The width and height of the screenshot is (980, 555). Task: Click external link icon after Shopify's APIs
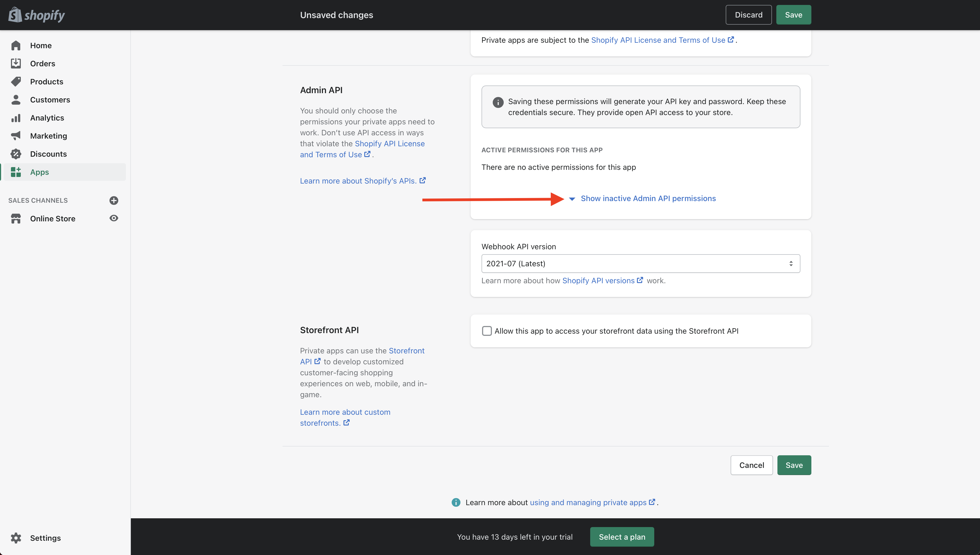coord(423,180)
